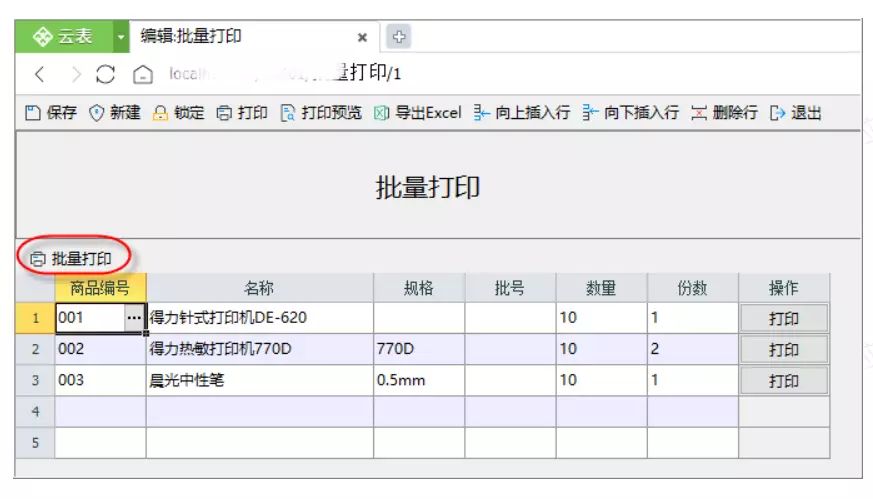Select cell 得力热敏打印机770D

(259, 349)
